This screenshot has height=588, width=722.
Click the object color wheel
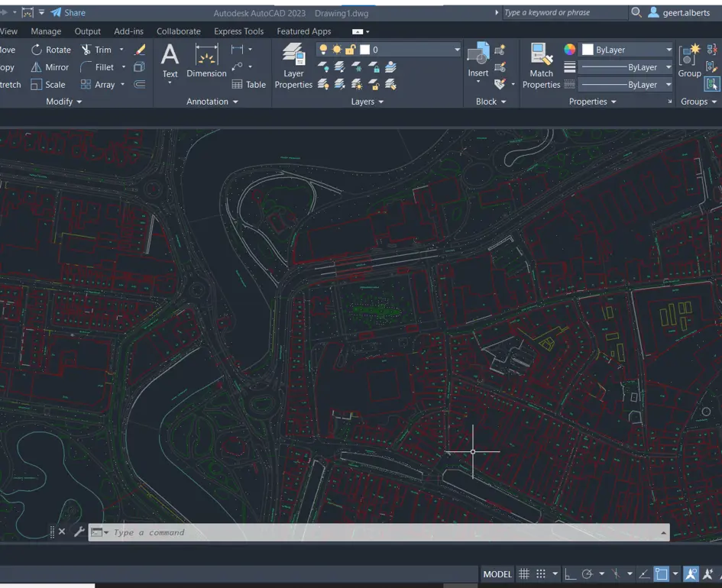pos(570,50)
